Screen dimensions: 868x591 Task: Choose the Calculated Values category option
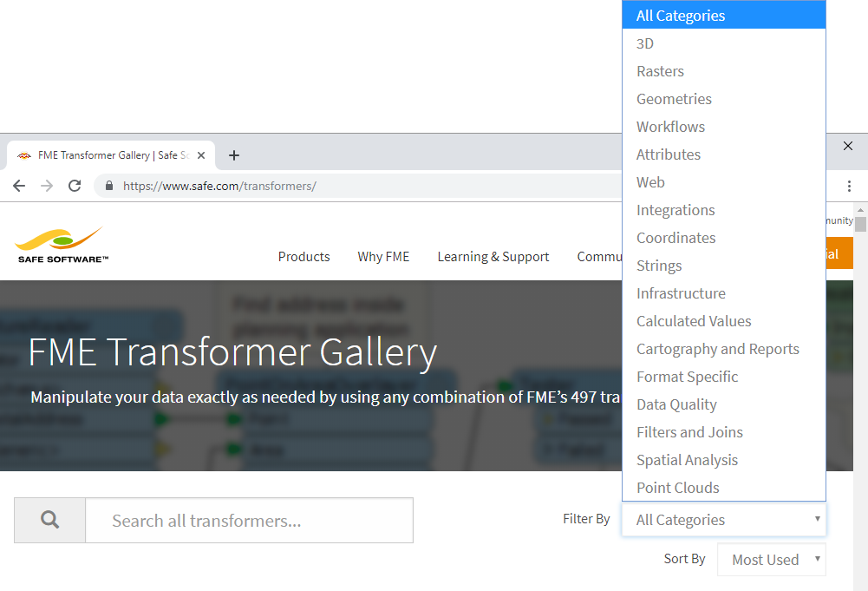724,321
